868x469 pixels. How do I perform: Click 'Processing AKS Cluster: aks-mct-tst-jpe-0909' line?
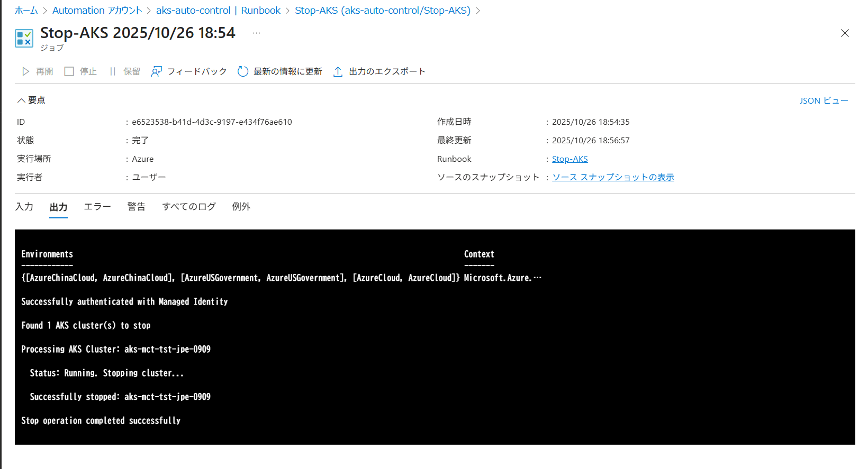point(116,349)
